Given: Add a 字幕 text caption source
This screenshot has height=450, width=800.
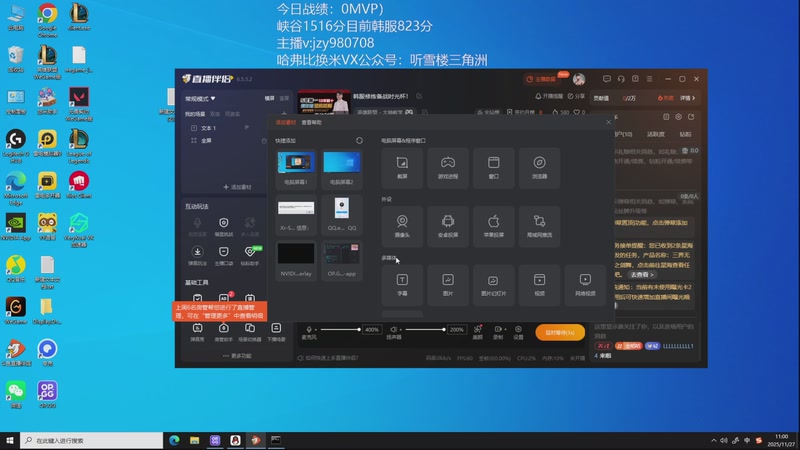Looking at the screenshot, I should [402, 285].
